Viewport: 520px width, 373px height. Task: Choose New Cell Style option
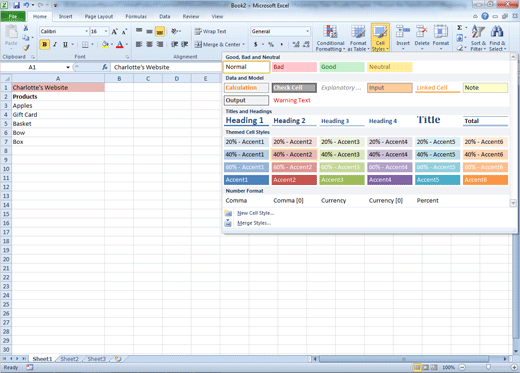pos(255,213)
